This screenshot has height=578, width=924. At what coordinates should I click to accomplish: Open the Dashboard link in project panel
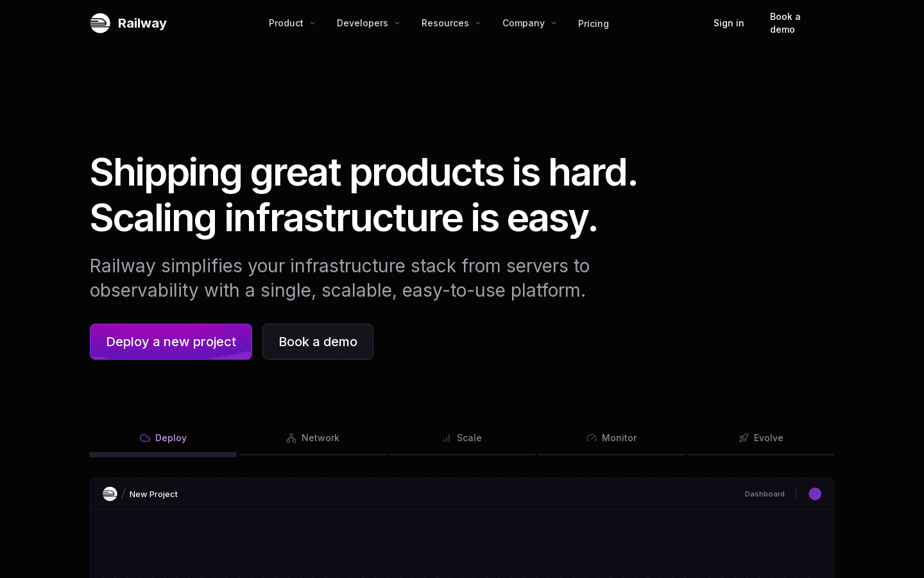click(x=764, y=494)
